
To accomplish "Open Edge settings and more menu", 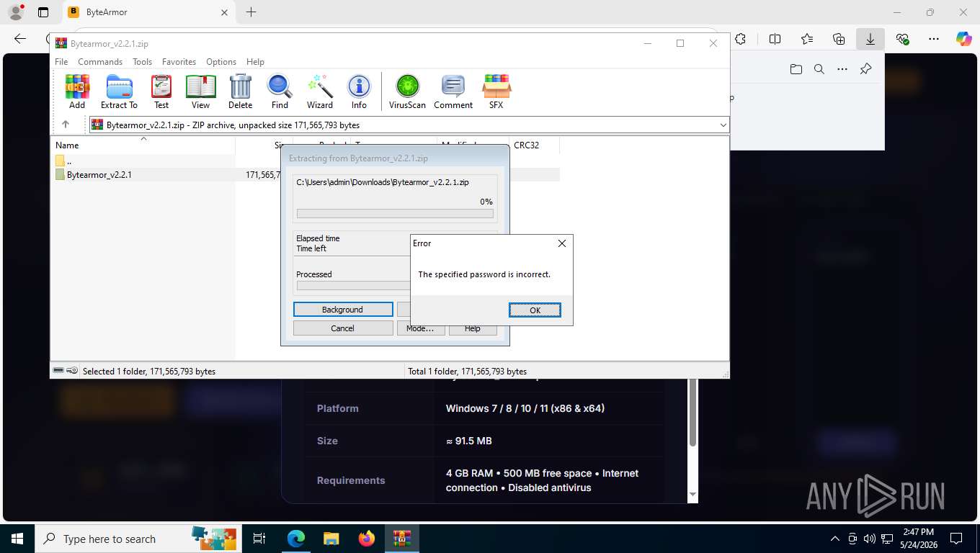I will point(934,39).
